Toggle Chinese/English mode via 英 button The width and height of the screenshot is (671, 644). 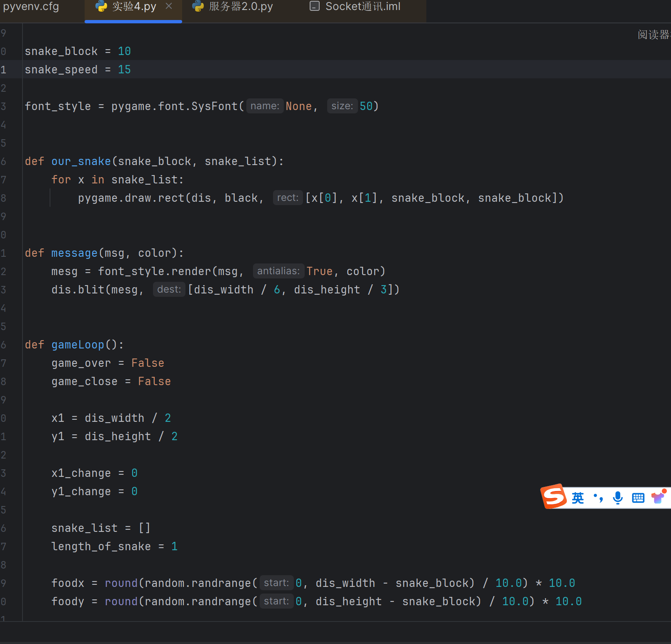pos(578,498)
